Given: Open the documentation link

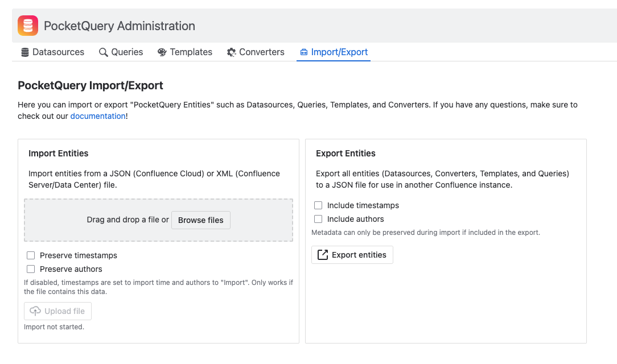Looking at the screenshot, I should coord(98,116).
